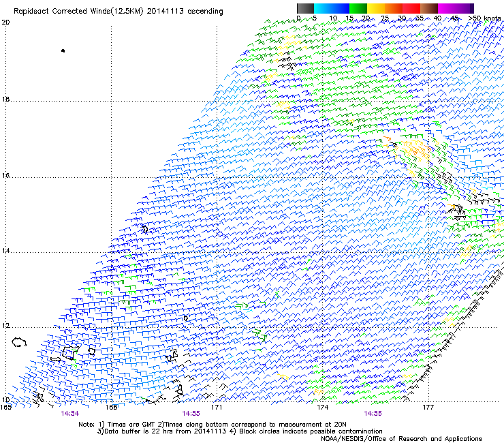The height and width of the screenshot is (443, 504).
Task: Click the gray 0–5 knots legend swatch
Action: [x=305, y=8]
